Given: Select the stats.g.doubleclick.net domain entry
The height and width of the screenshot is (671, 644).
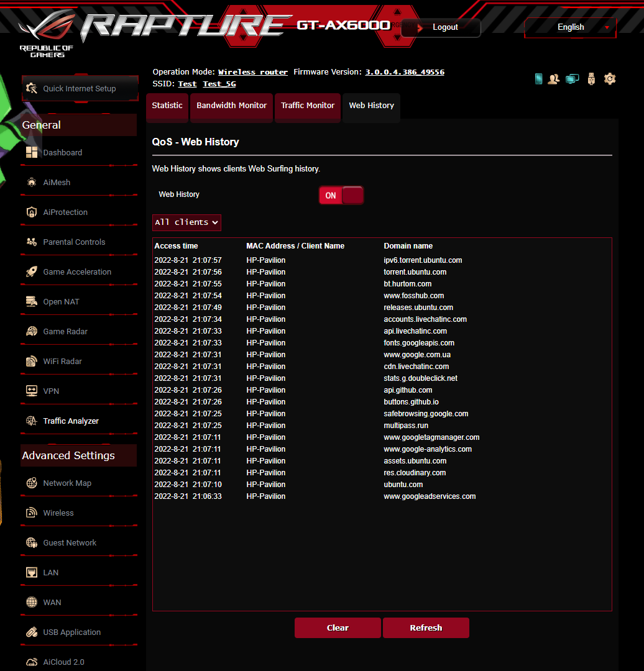Looking at the screenshot, I should coord(420,378).
